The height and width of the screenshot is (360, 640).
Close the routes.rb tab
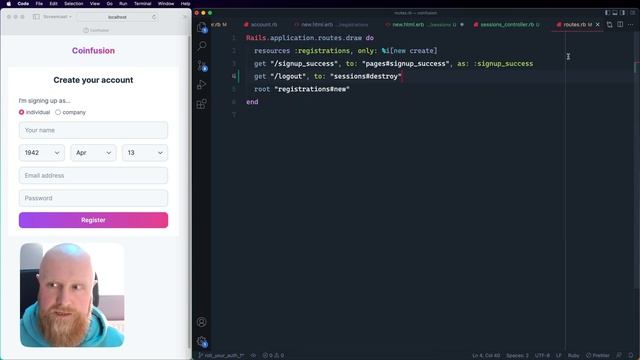[x=598, y=24]
